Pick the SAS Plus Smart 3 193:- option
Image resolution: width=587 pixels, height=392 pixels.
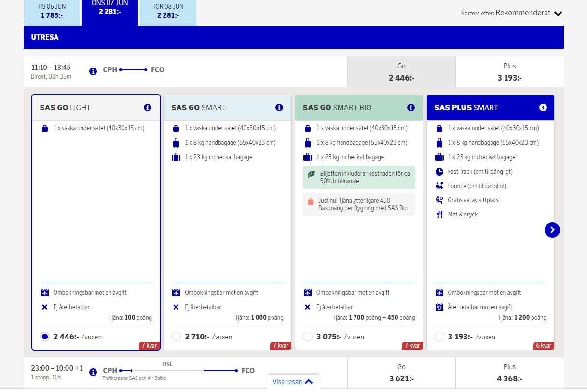pos(439,337)
